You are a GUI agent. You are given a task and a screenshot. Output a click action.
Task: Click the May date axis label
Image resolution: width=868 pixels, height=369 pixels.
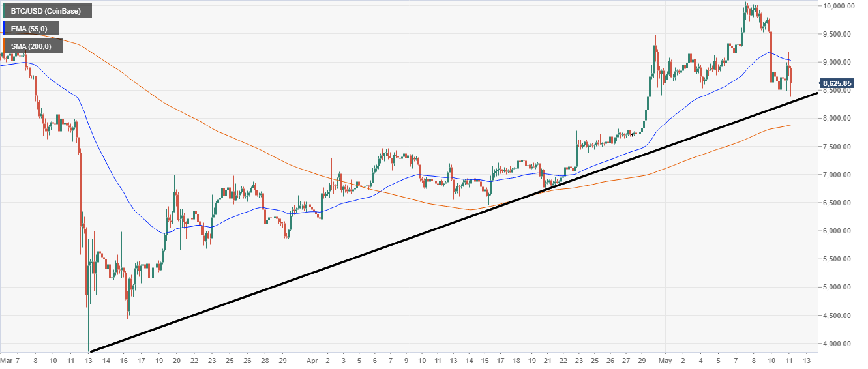(666, 360)
